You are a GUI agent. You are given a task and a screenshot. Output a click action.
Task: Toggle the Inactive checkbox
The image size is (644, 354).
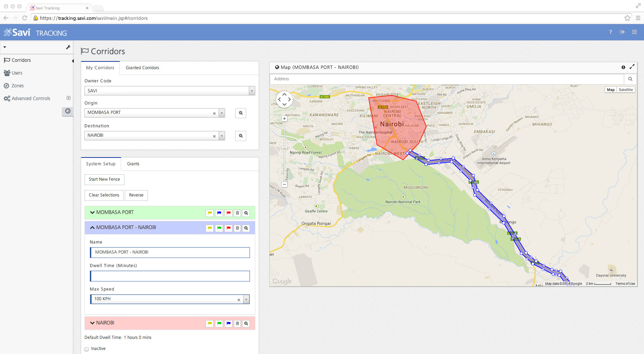click(87, 349)
